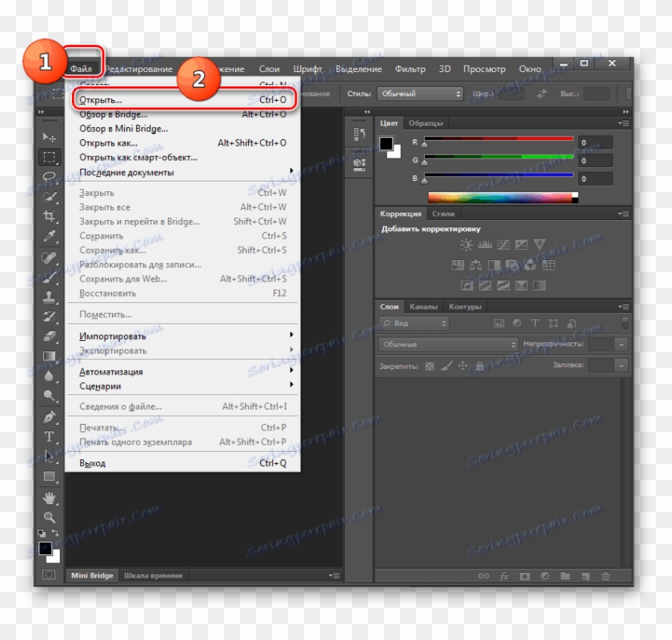Open the Заливка fill dropdown arrow
Viewport: 672px width, 640px height.
pos(622,366)
